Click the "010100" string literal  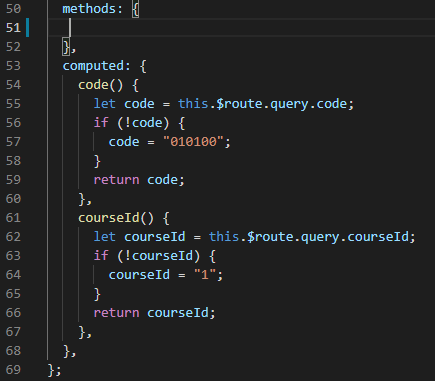coord(193,142)
